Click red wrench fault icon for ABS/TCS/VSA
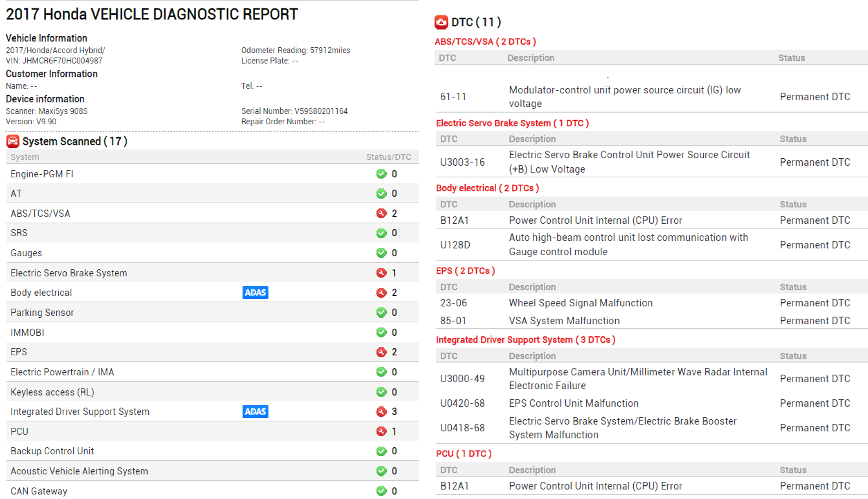The width and height of the screenshot is (868, 499). click(381, 213)
